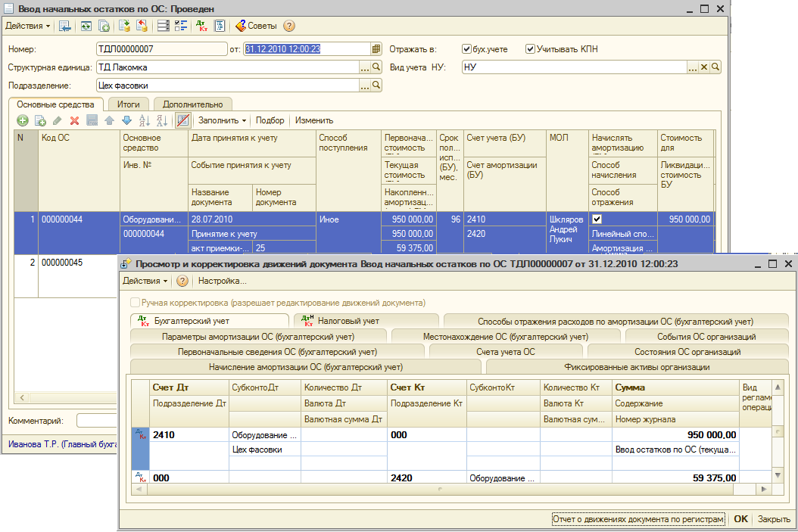The height and width of the screenshot is (532, 798).
Task: Uncheck the бух.учете checkbox
Action: coord(467,49)
